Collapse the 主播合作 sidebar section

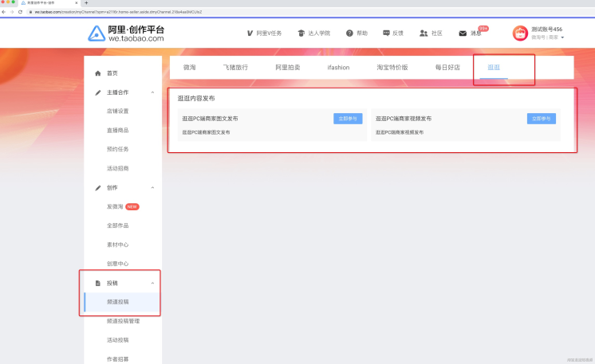coord(152,92)
